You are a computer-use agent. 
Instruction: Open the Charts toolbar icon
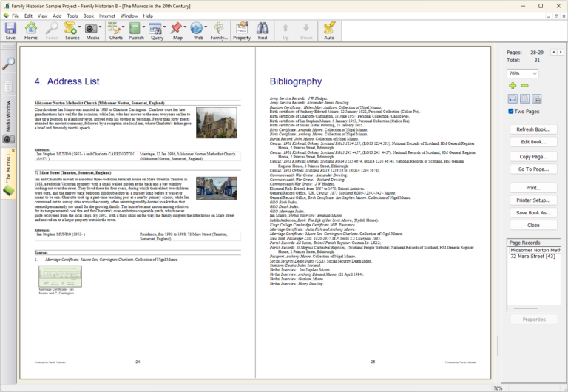point(115,31)
